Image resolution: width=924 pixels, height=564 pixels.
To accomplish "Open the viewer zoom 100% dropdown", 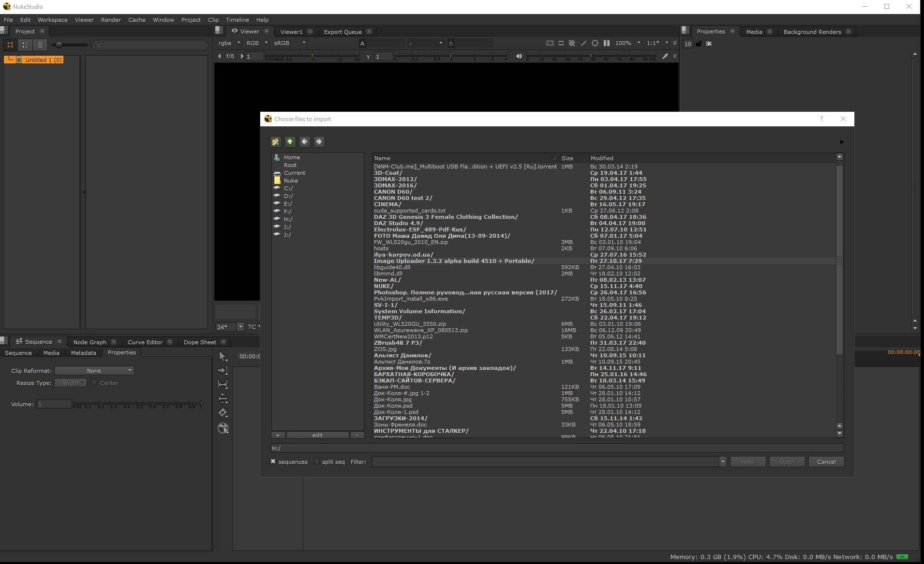I will click(x=627, y=43).
